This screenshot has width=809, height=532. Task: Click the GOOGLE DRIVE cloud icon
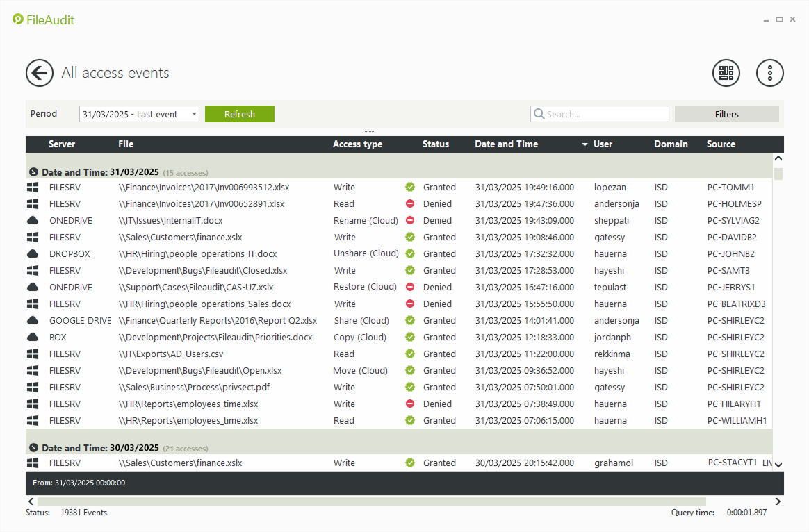click(33, 320)
